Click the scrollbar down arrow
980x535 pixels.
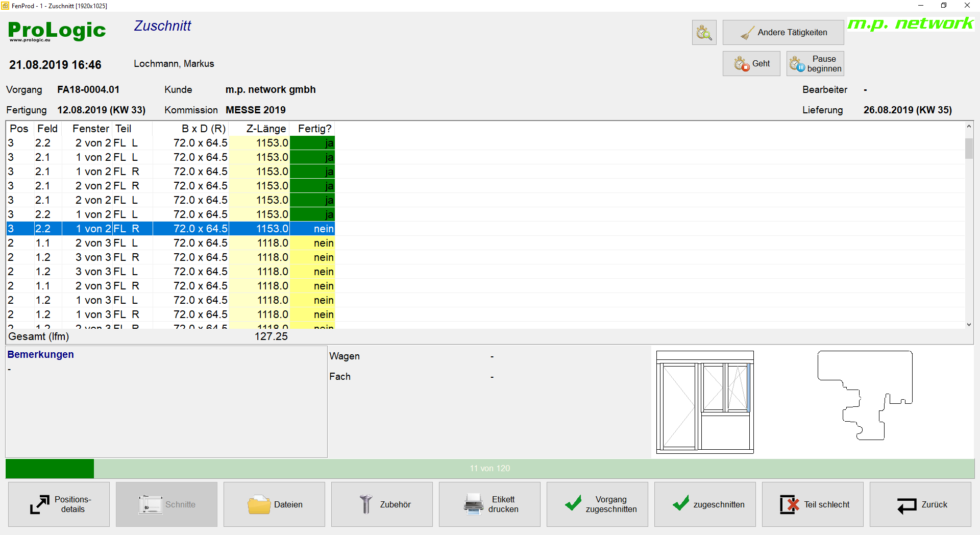tap(968, 324)
